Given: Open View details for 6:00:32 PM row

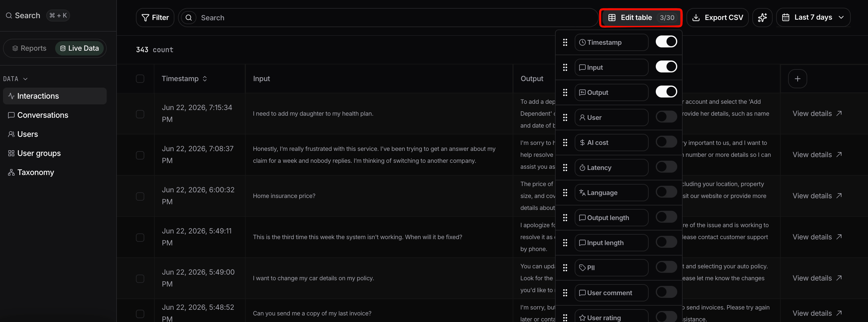Looking at the screenshot, I should coord(817,196).
